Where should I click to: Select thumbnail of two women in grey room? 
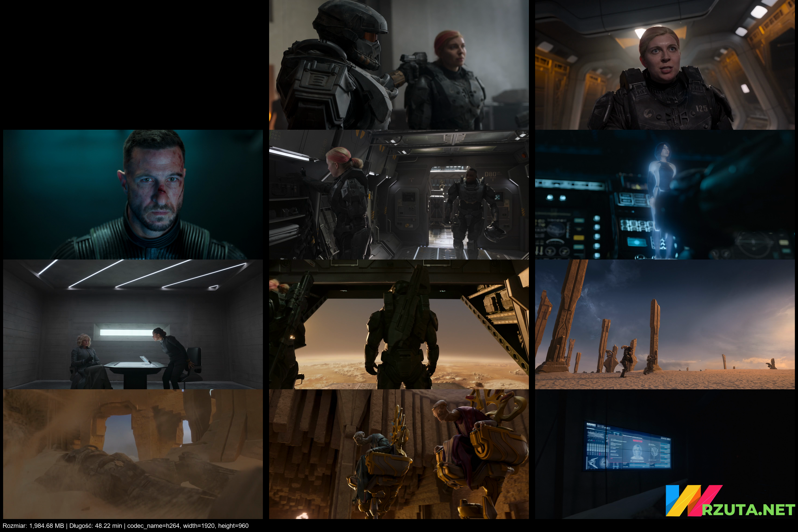coord(133,324)
